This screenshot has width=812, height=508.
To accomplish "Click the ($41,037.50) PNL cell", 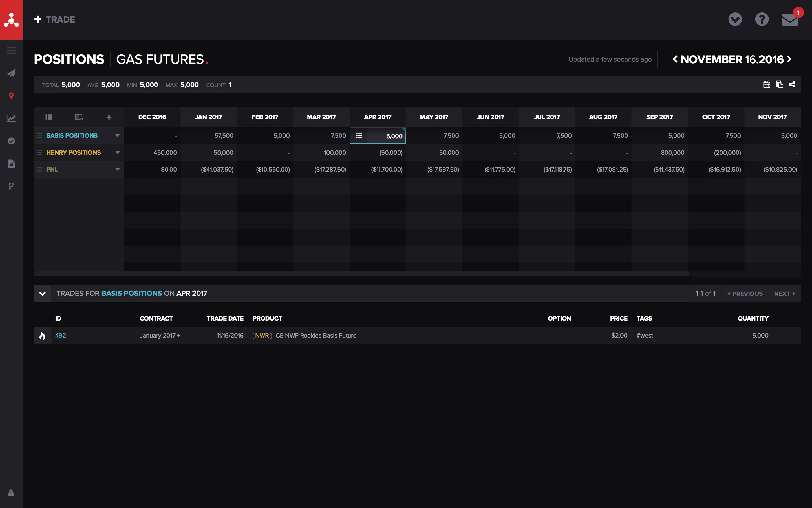I will [208, 169].
